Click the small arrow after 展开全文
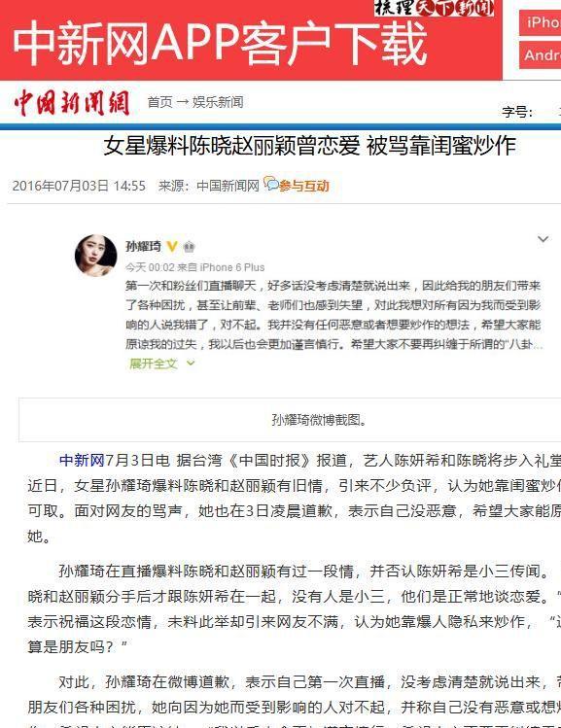Image resolution: width=561 pixels, height=728 pixels. pos(191,364)
